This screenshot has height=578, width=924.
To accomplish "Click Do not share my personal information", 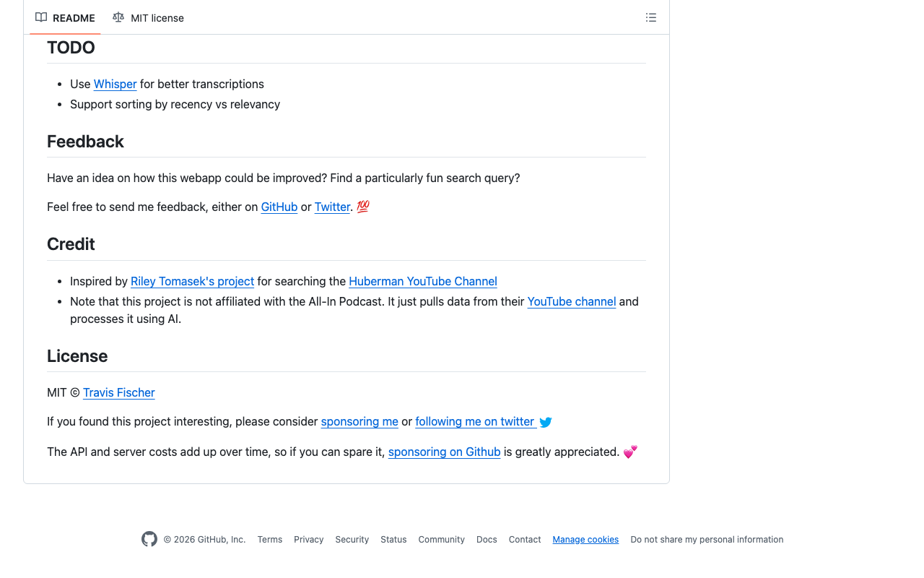I will [x=707, y=540].
